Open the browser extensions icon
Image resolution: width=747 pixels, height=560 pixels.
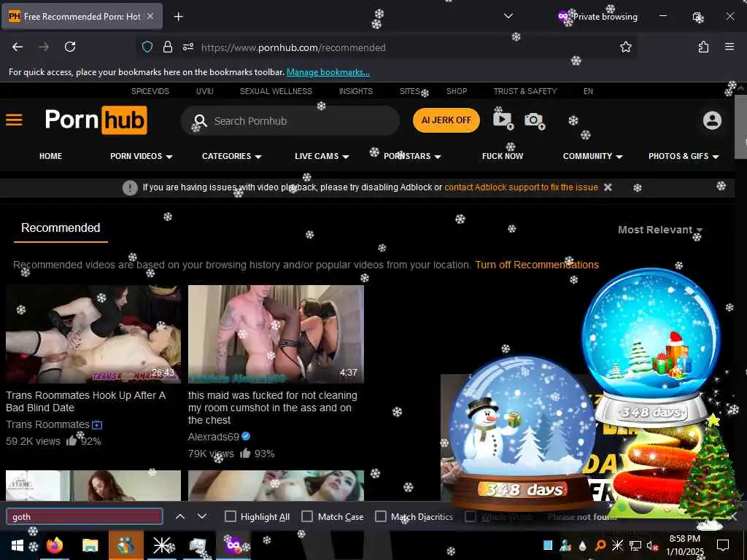703,47
